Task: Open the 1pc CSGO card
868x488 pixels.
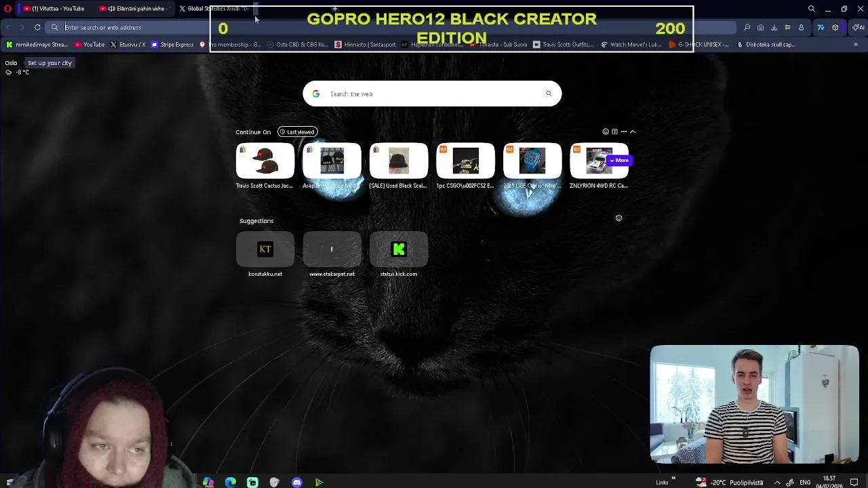Action: coord(465,166)
